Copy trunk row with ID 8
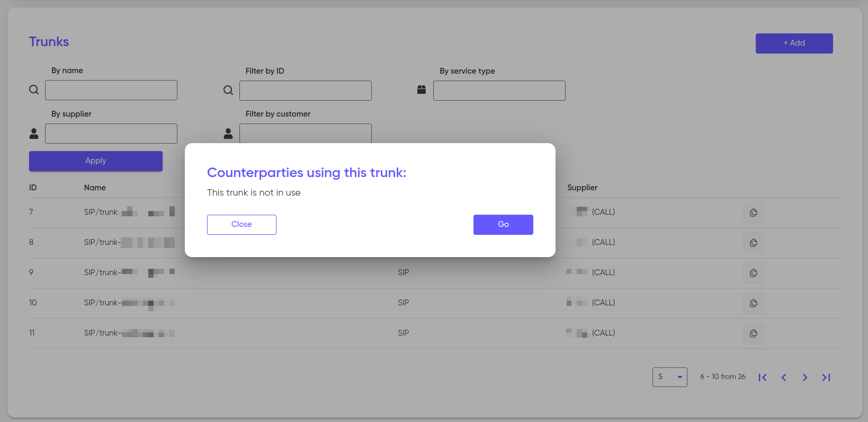This screenshot has height=422, width=868. (754, 243)
